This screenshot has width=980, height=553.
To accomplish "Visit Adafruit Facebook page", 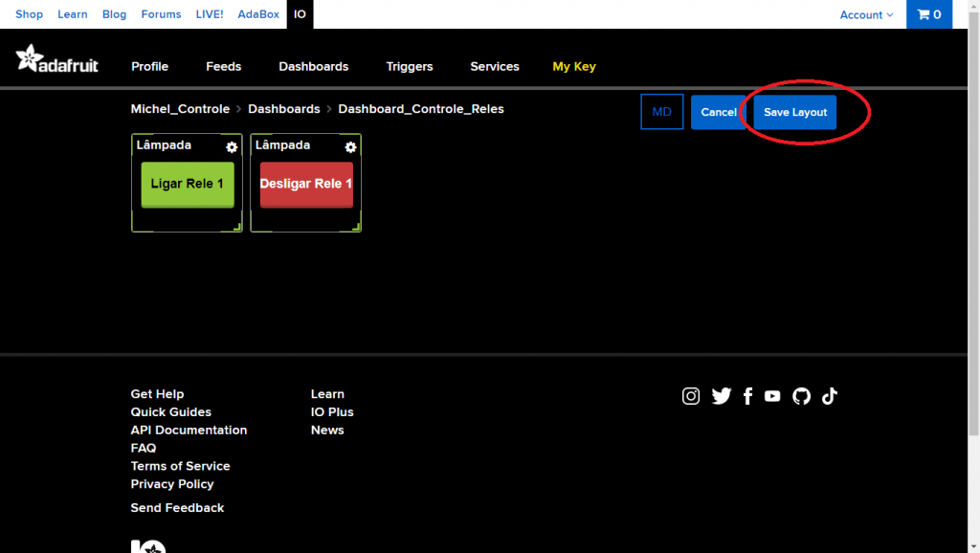I will coord(747,395).
